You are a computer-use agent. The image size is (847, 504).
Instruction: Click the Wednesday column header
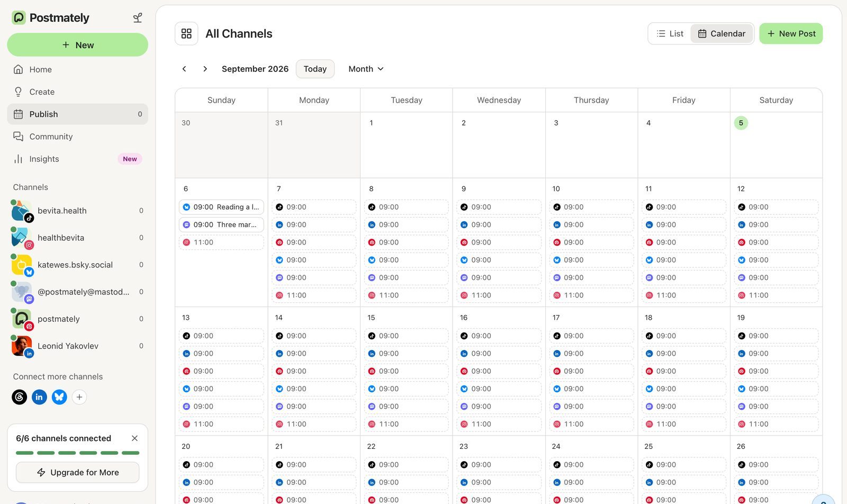(499, 100)
